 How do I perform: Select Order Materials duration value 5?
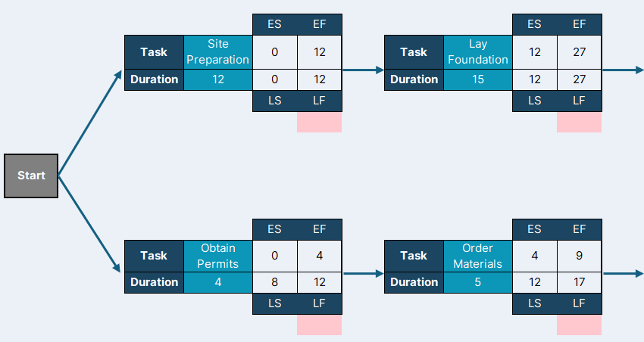[478, 282]
